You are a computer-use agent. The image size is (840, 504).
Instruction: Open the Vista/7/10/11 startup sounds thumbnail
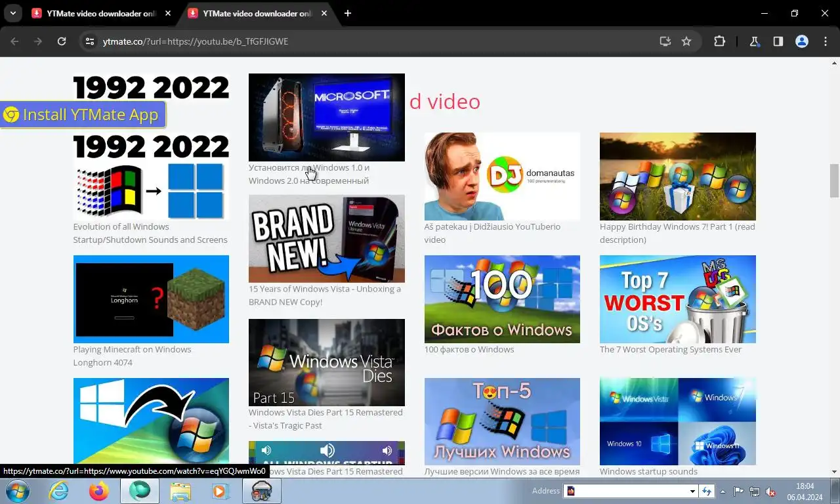click(x=678, y=421)
